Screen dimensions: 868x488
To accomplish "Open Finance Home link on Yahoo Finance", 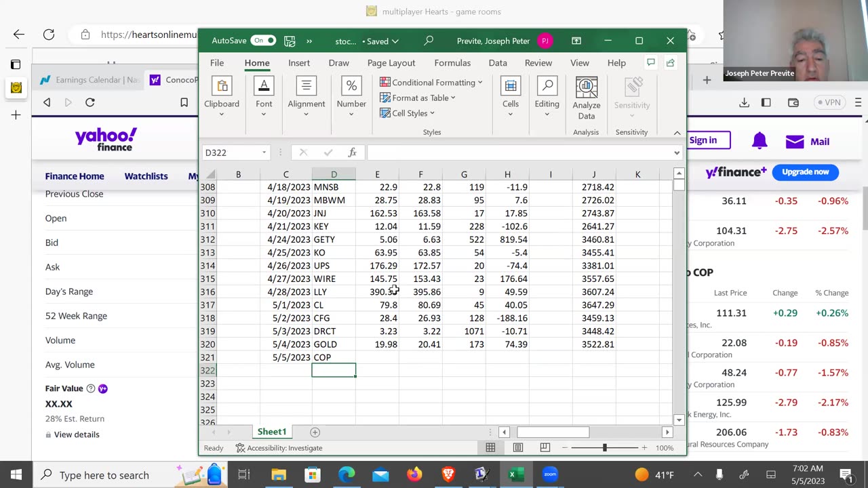I will click(x=75, y=176).
